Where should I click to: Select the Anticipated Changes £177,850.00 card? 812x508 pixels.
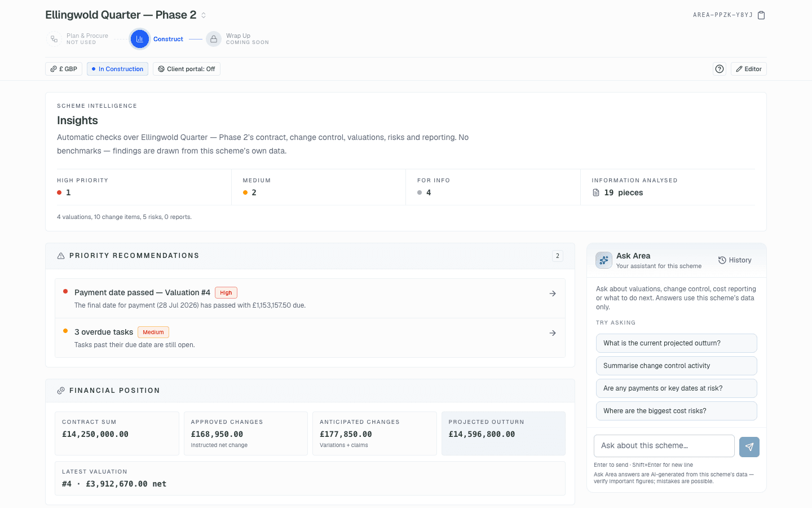(x=374, y=433)
